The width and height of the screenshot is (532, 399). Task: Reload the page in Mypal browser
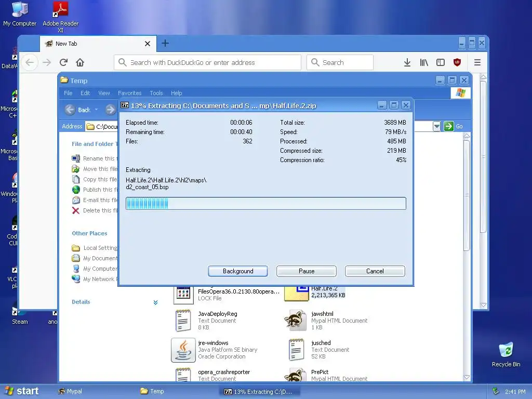63,62
